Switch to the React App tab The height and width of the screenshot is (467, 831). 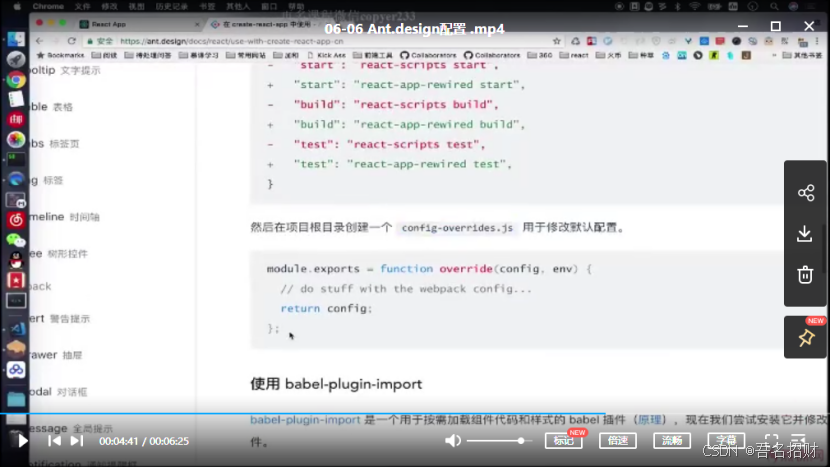pyautogui.click(x=138, y=24)
